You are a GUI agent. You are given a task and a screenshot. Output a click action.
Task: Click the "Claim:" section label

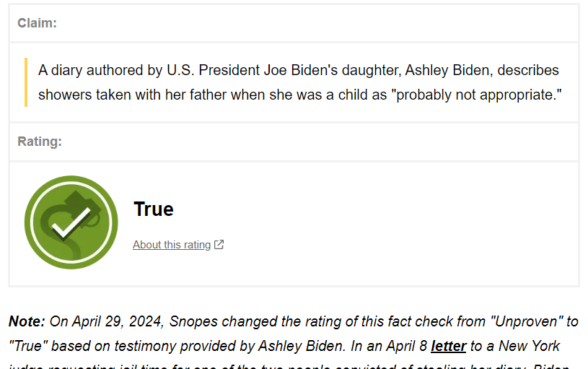pyautogui.click(x=38, y=23)
